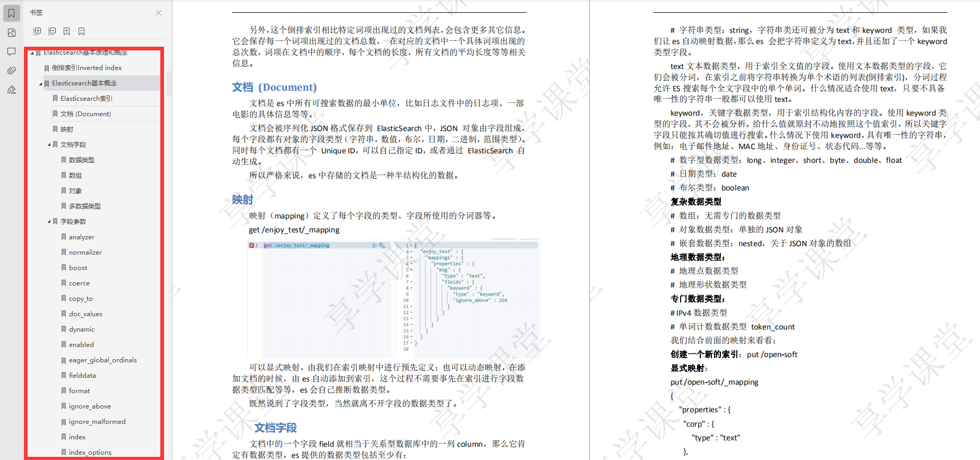Screen dimensions: 980x460
Task: Click the # IPv4 数据类型 line
Action: coord(699,313)
